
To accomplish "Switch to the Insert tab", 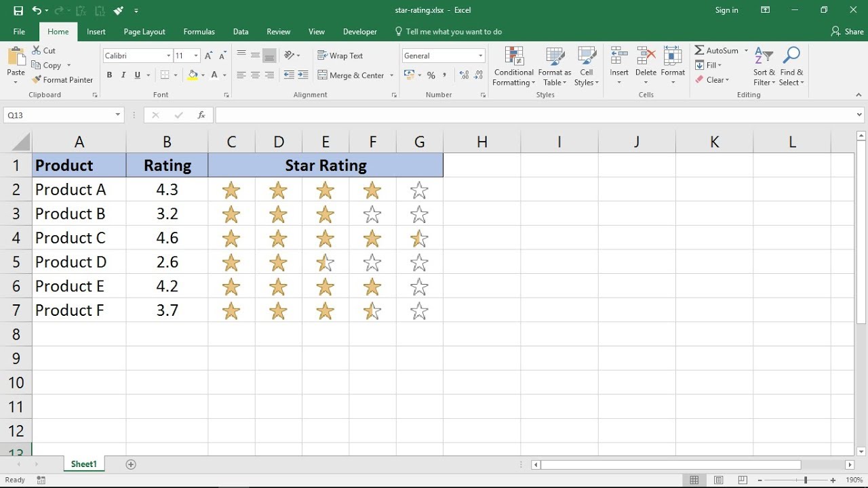I will (96, 32).
